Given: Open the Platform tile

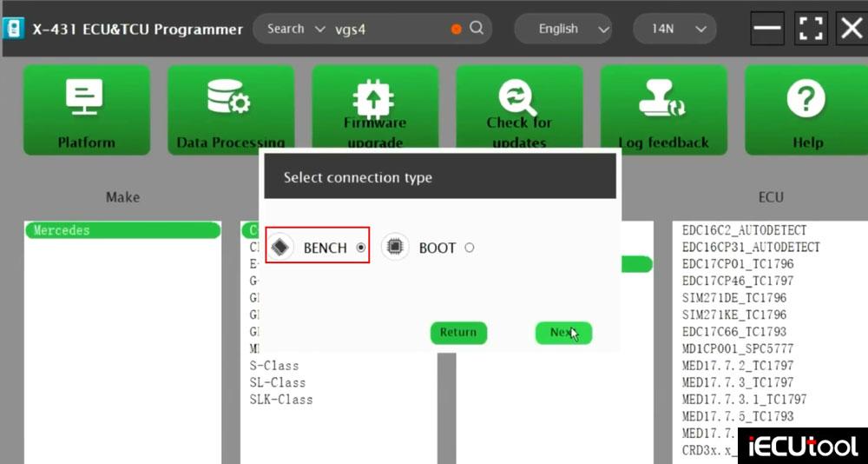Looking at the screenshot, I should (86, 110).
